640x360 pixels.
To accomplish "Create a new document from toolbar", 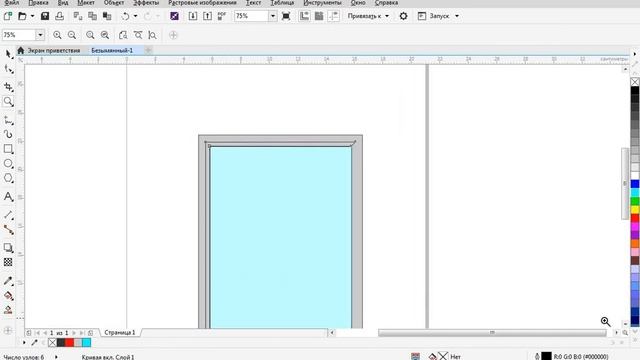I will tap(8, 16).
